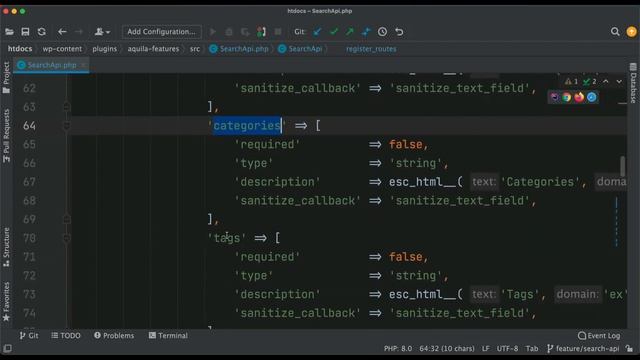Open the Database tool window
Image resolution: width=640 pixels, height=360 pixels.
(x=633, y=83)
